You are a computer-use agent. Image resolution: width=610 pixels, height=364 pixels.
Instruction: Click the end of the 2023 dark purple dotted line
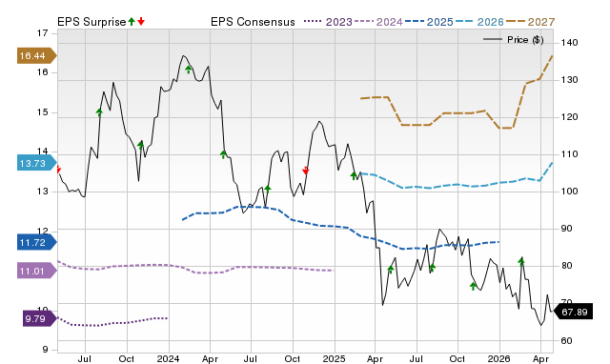click(168, 318)
